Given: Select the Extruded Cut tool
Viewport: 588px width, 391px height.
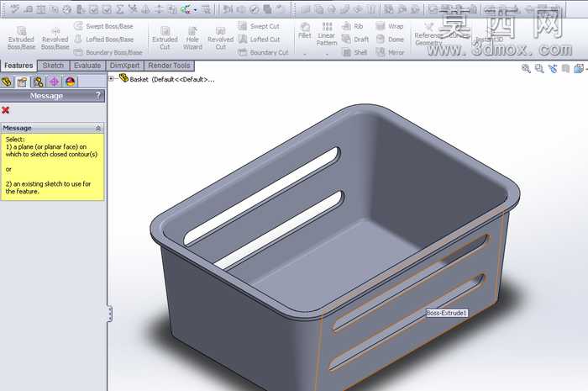Looking at the screenshot, I should point(165,39).
